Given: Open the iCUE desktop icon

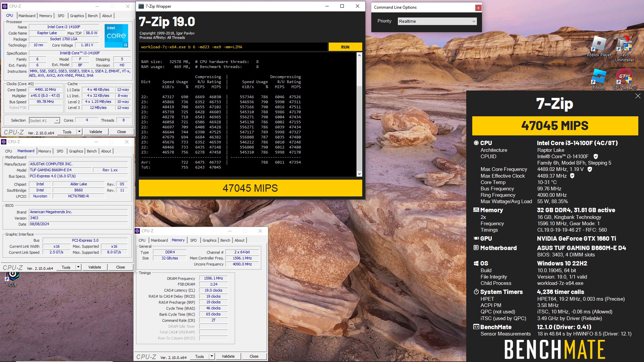Looking at the screenshot, I should tap(12, 279).
